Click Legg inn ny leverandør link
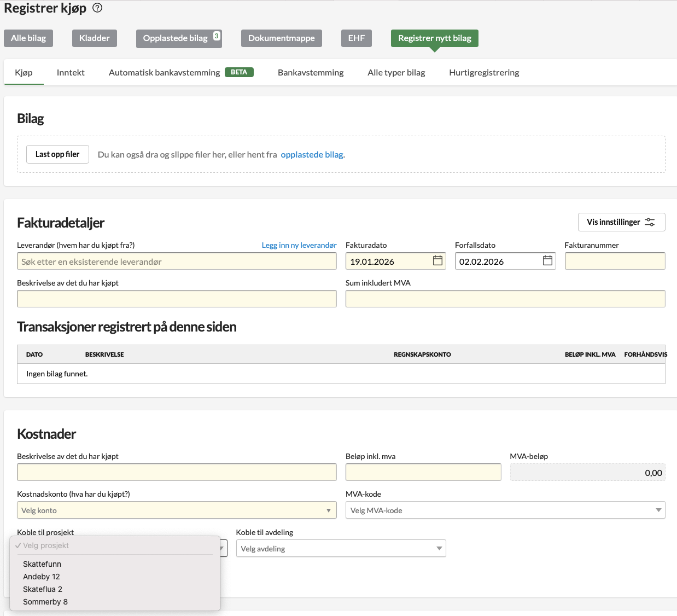This screenshot has height=616, width=677. (299, 245)
